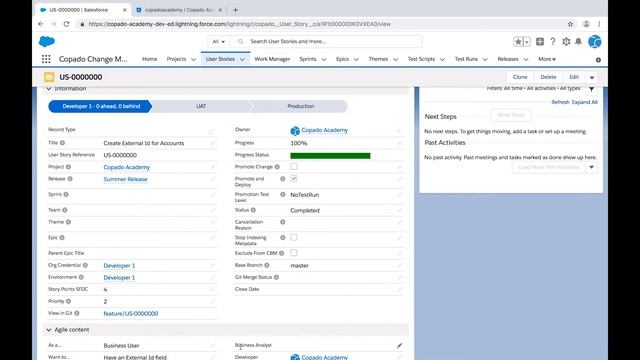The width and height of the screenshot is (640, 360).
Task: Open Developer 1 Org Credential link
Action: (119, 266)
